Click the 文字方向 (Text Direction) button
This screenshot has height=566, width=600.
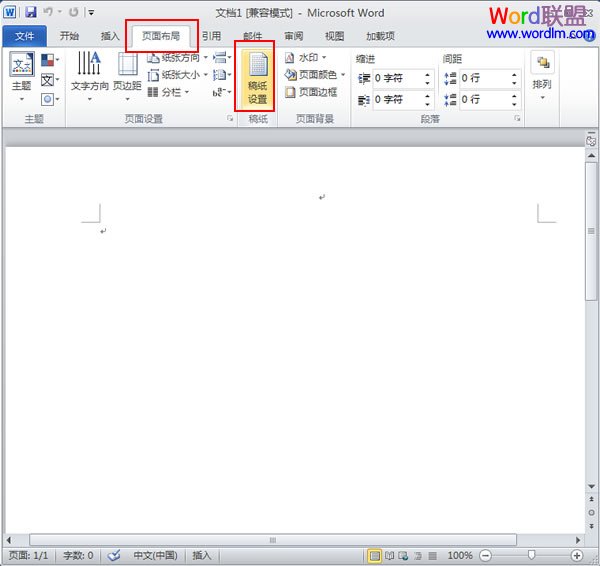[90, 77]
